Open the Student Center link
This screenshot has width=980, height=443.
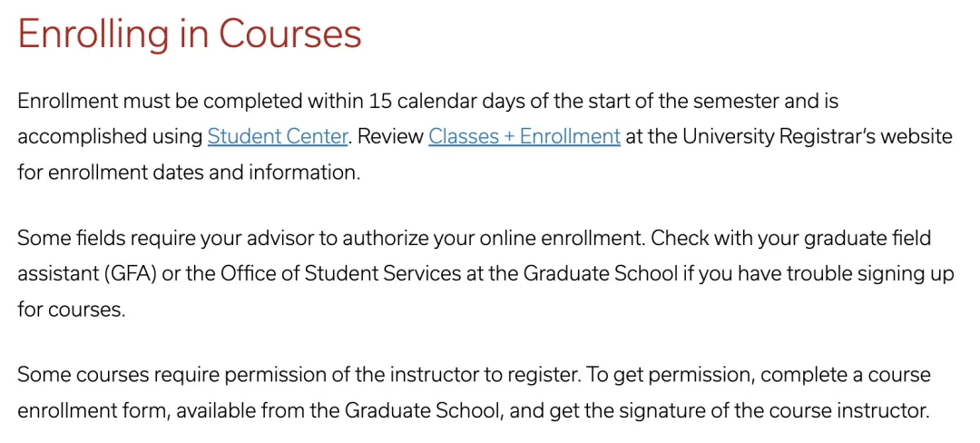click(x=278, y=136)
